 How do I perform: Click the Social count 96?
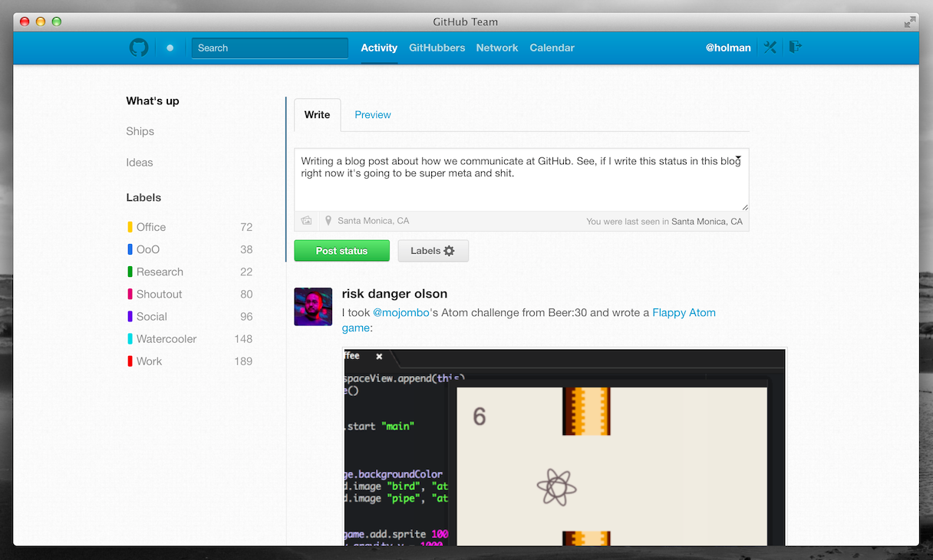(x=246, y=316)
